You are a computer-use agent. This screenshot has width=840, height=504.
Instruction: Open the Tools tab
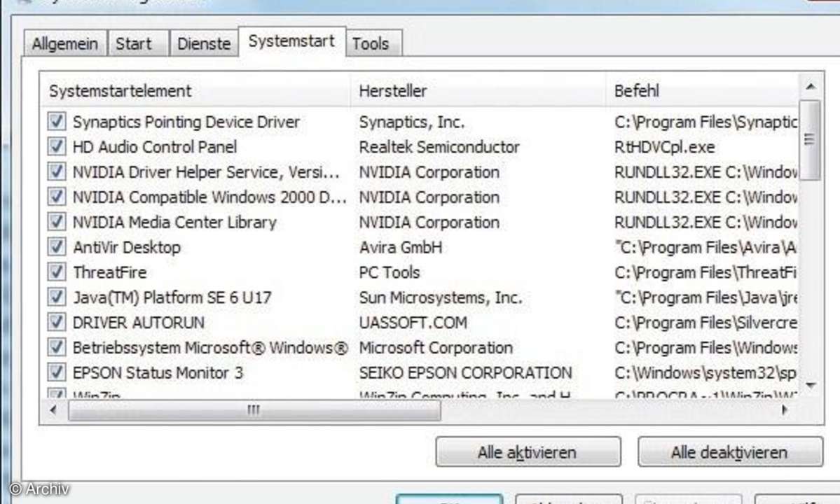[x=373, y=43]
